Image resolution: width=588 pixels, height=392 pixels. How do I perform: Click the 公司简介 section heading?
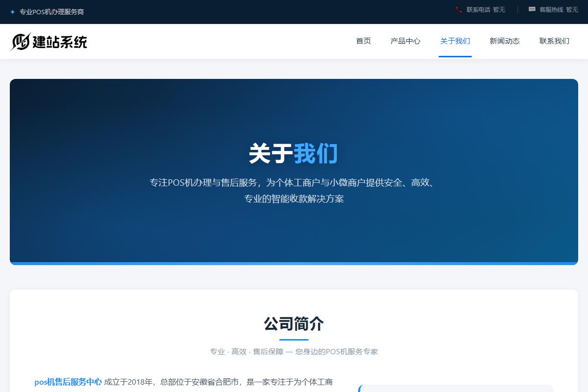[x=294, y=324]
